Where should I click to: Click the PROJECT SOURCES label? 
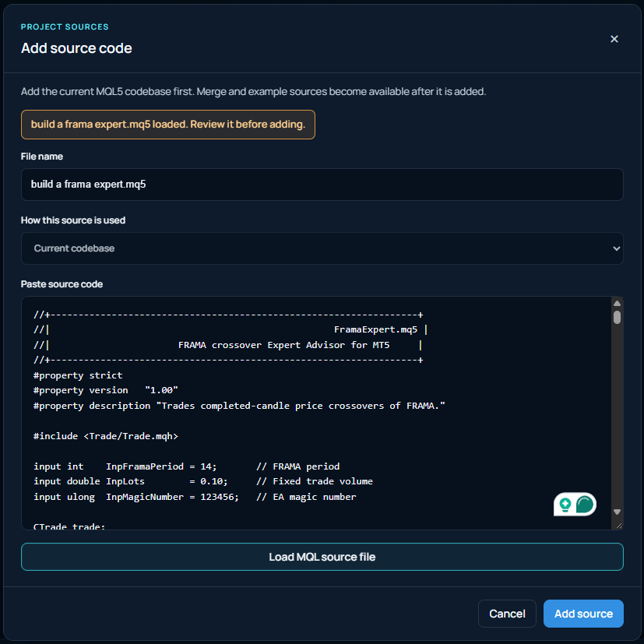point(65,26)
